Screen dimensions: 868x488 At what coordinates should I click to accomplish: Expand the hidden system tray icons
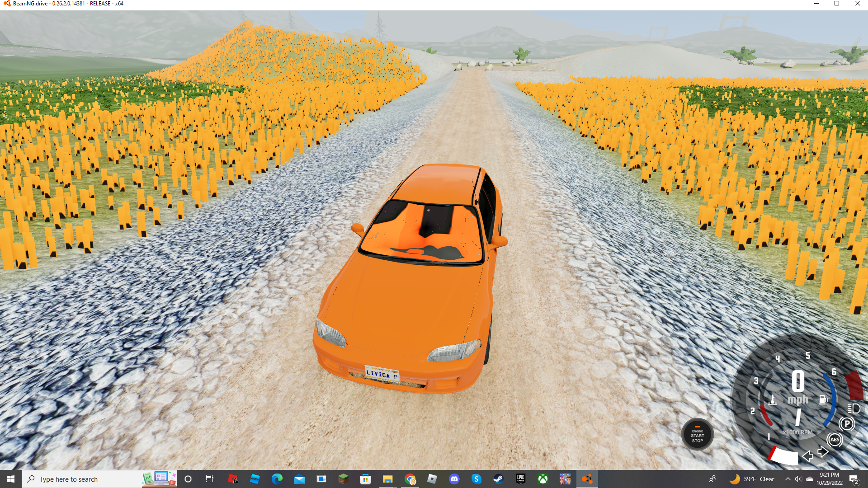(788, 479)
